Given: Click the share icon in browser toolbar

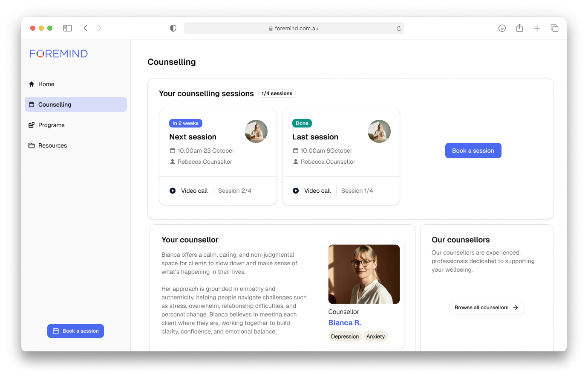Looking at the screenshot, I should click(x=519, y=28).
